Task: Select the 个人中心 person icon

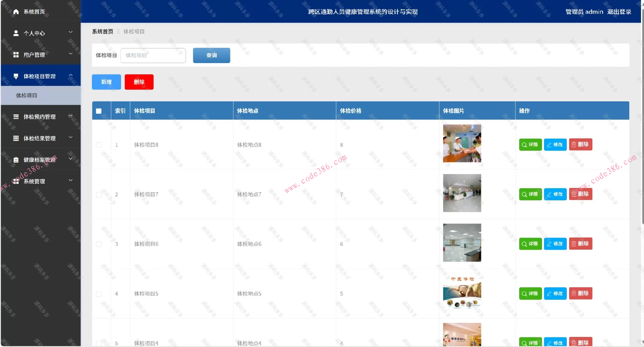Action: click(x=16, y=33)
